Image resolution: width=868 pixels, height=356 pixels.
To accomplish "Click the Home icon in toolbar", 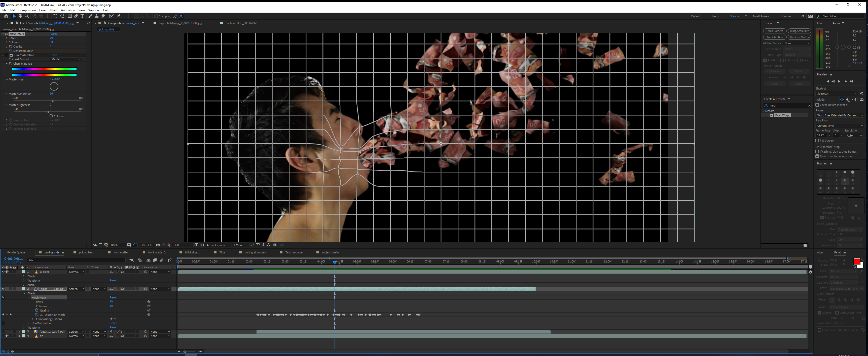I will click(6, 16).
